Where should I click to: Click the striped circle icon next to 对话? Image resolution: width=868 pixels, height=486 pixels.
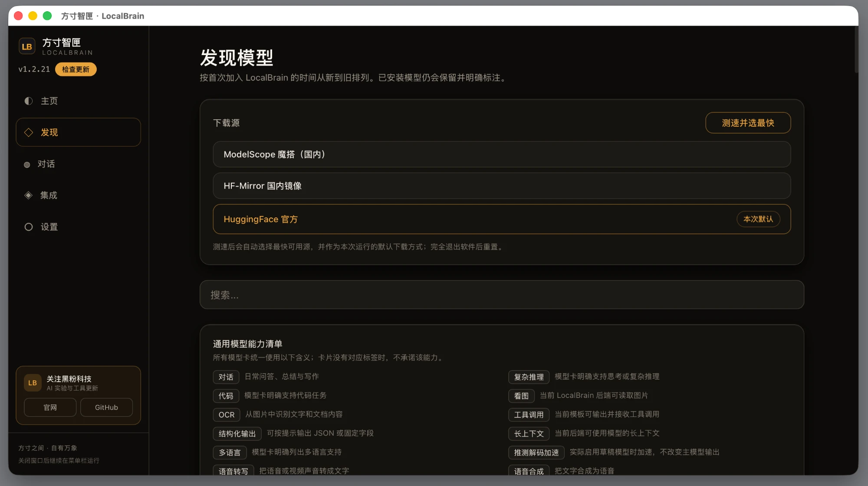click(27, 164)
